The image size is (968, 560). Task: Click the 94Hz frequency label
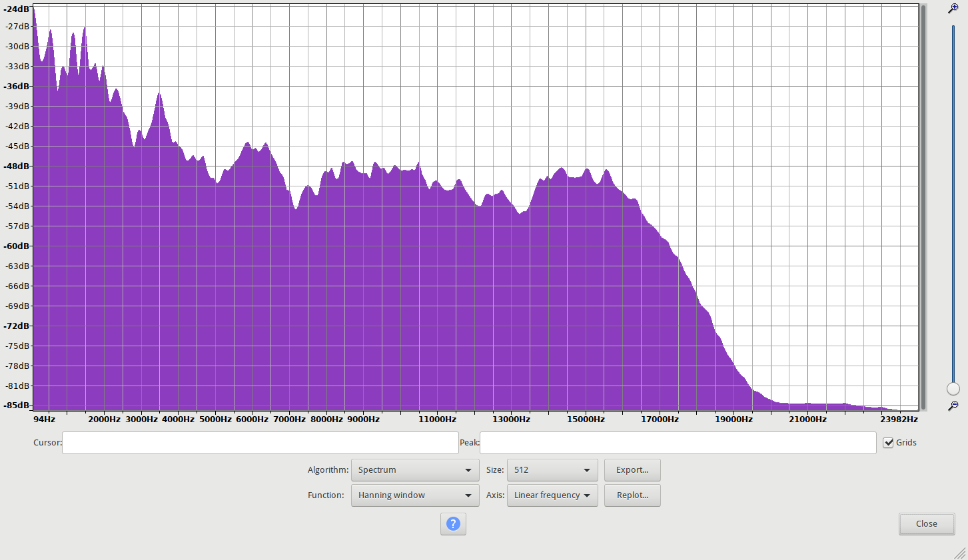coord(45,420)
